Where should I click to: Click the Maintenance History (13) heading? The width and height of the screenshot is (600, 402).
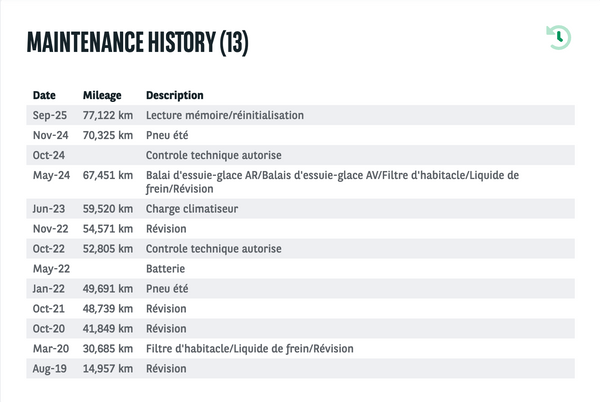coord(138,42)
